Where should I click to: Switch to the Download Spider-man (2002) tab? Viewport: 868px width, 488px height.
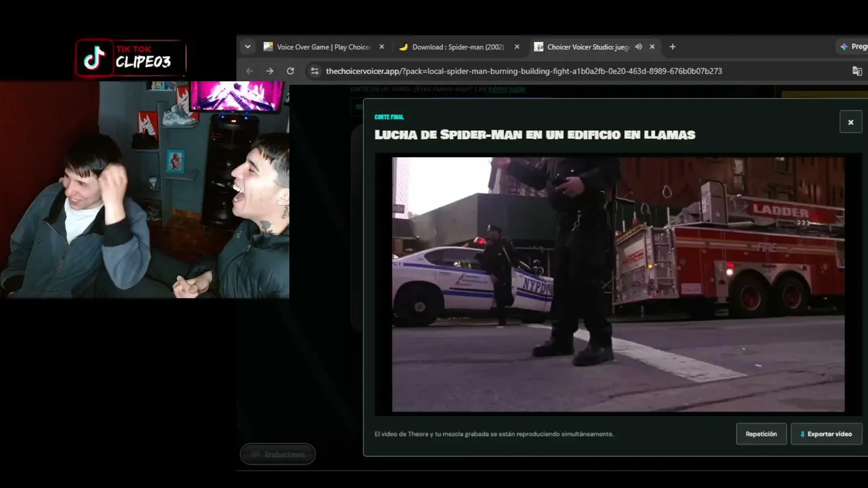[x=460, y=47]
